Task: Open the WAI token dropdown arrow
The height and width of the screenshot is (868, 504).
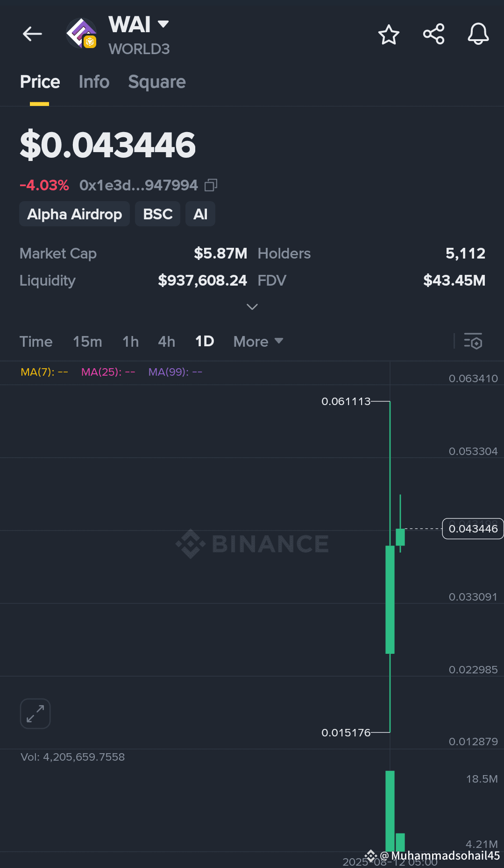Action: pyautogui.click(x=163, y=24)
